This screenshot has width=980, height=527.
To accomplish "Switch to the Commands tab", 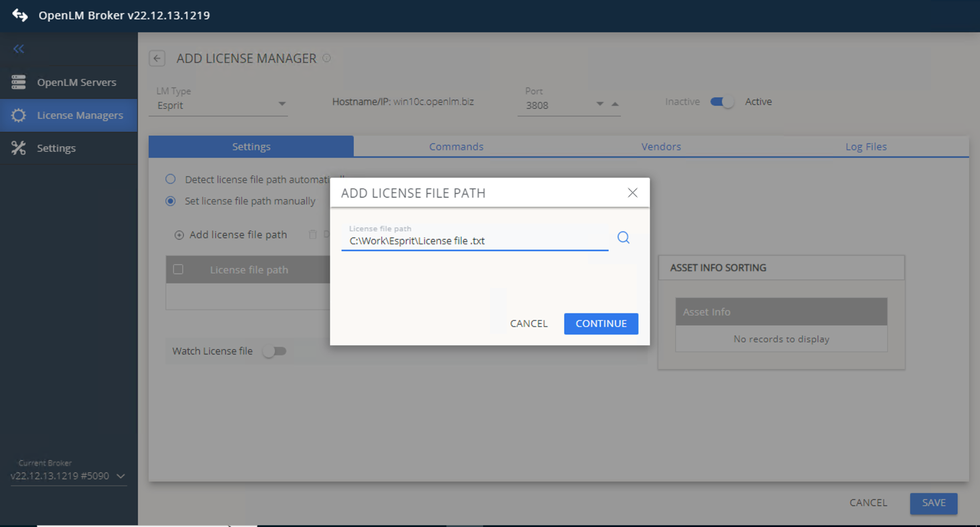I will pyautogui.click(x=456, y=147).
